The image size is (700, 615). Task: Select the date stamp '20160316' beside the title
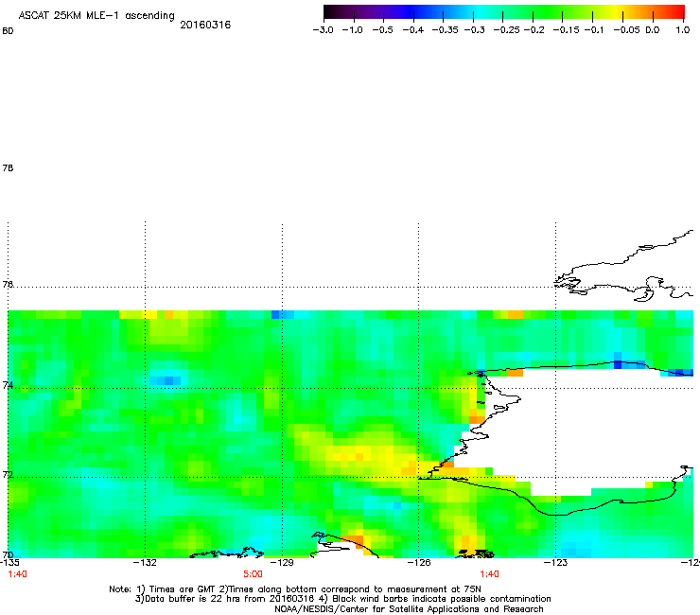tap(205, 25)
